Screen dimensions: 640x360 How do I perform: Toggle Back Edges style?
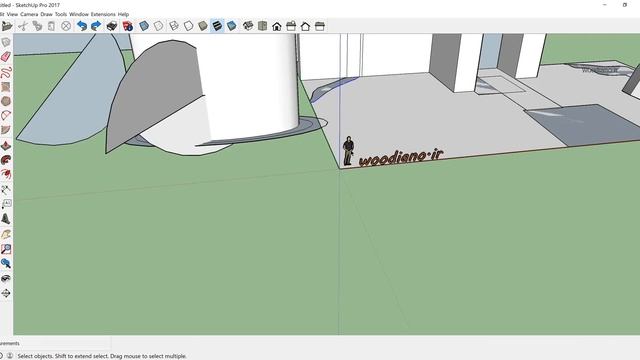coord(158,26)
